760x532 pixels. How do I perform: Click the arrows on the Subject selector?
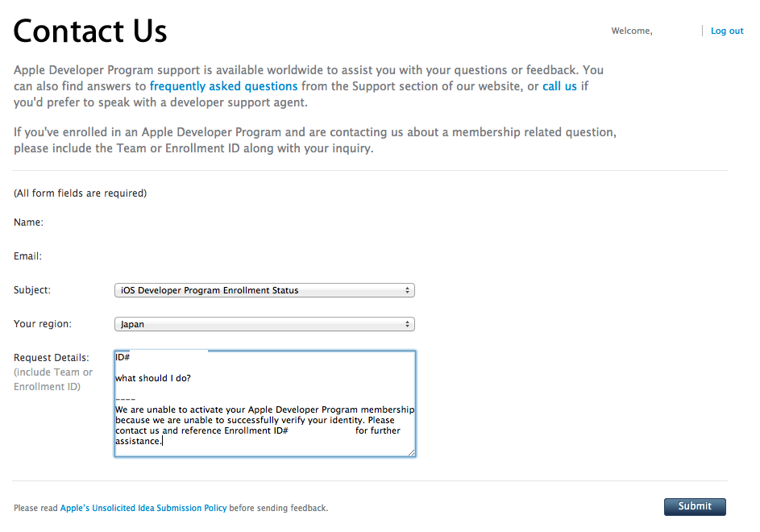click(x=407, y=290)
